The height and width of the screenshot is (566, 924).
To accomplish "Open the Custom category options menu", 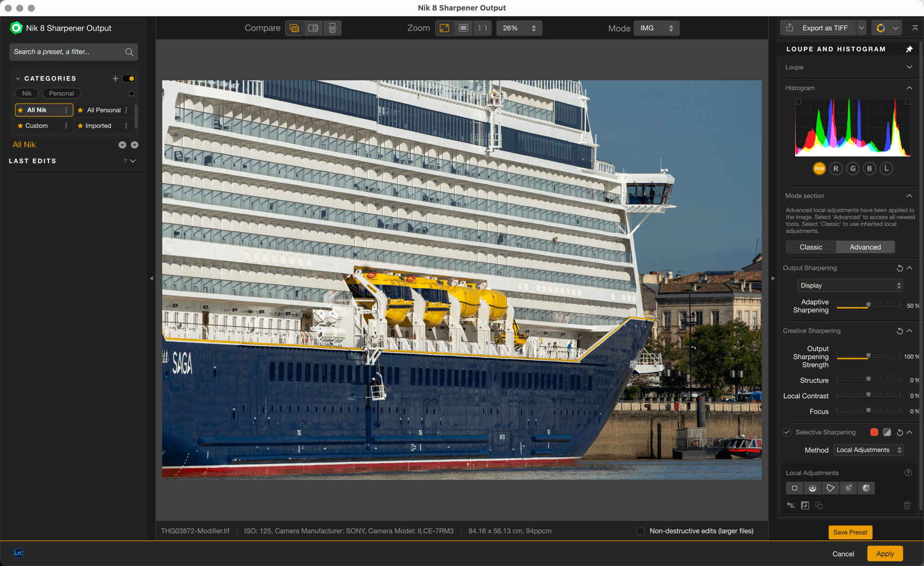I will tap(66, 126).
